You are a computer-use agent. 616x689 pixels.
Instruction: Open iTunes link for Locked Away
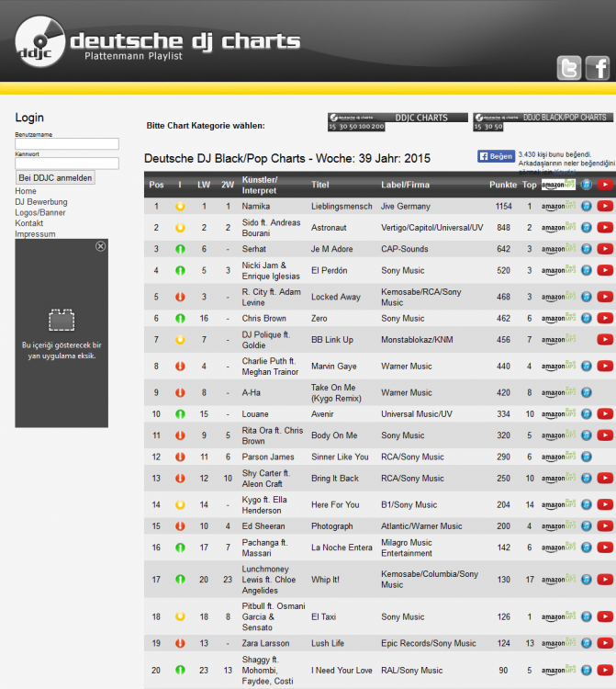click(x=586, y=297)
